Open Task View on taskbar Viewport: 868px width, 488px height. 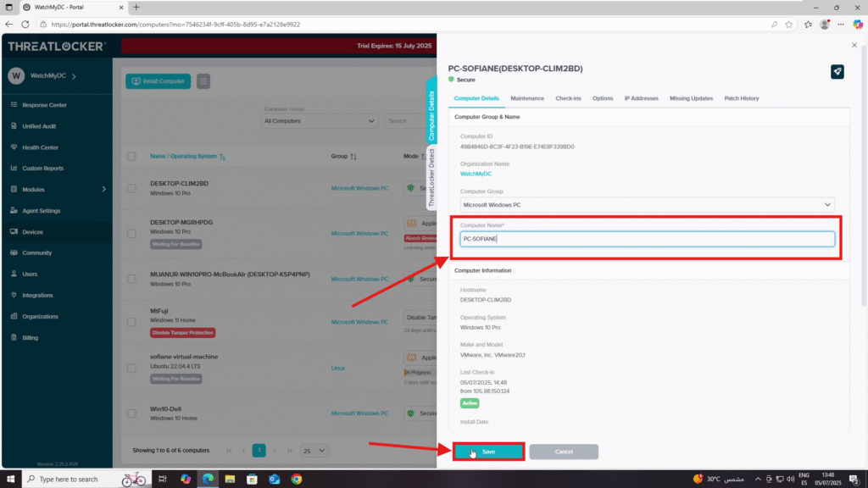(162, 480)
